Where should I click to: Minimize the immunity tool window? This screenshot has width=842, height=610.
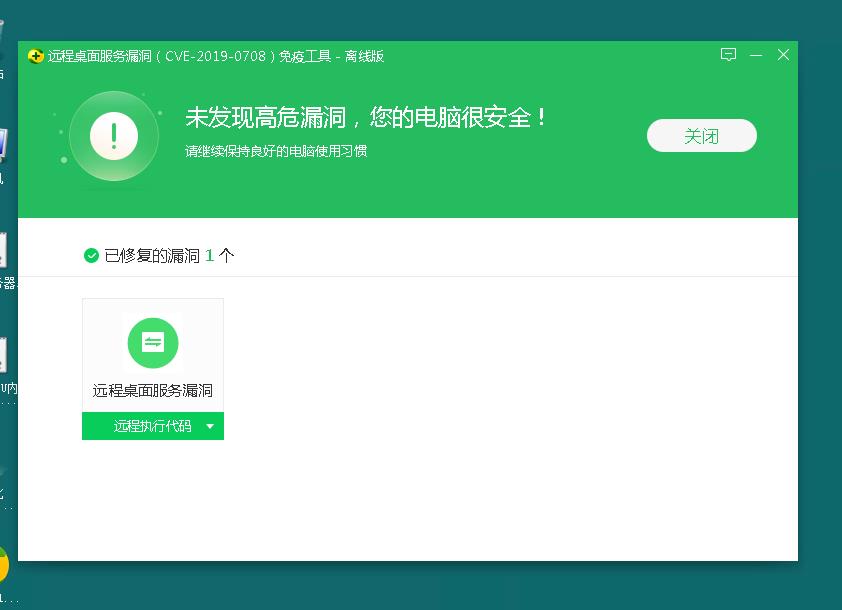point(756,56)
